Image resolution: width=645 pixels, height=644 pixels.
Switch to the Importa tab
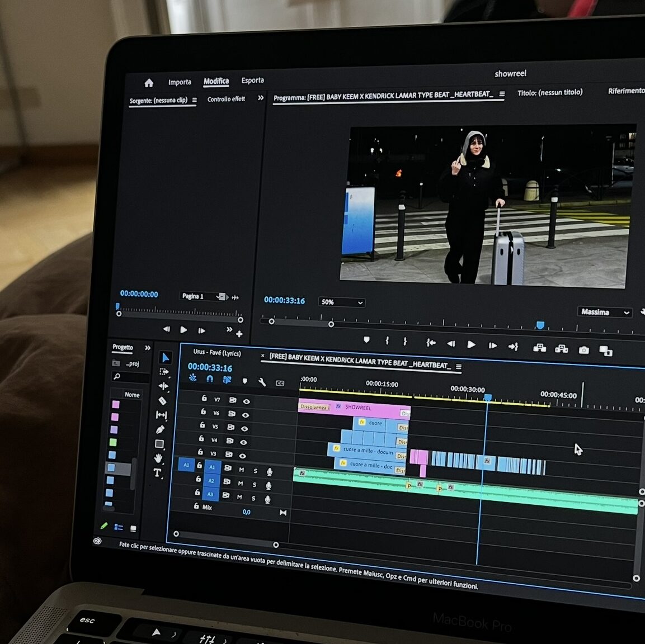(x=180, y=82)
